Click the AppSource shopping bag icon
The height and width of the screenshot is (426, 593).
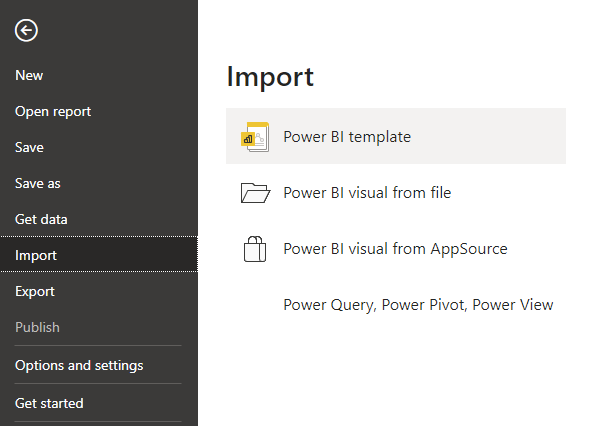(255, 249)
